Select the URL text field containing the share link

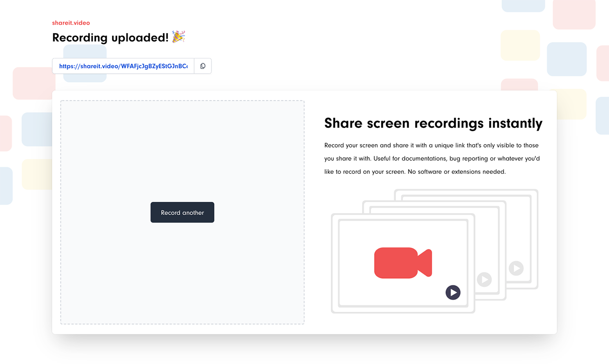pyautogui.click(x=122, y=66)
